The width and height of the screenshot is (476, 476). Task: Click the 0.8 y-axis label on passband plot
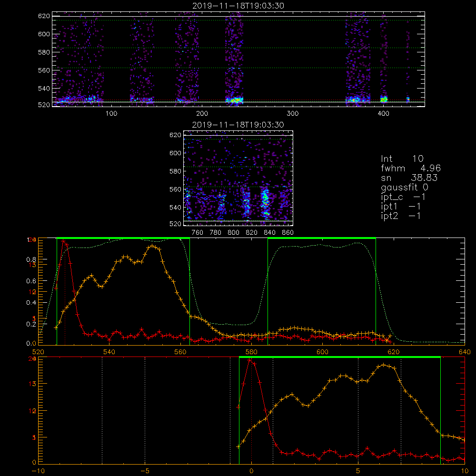(31, 259)
